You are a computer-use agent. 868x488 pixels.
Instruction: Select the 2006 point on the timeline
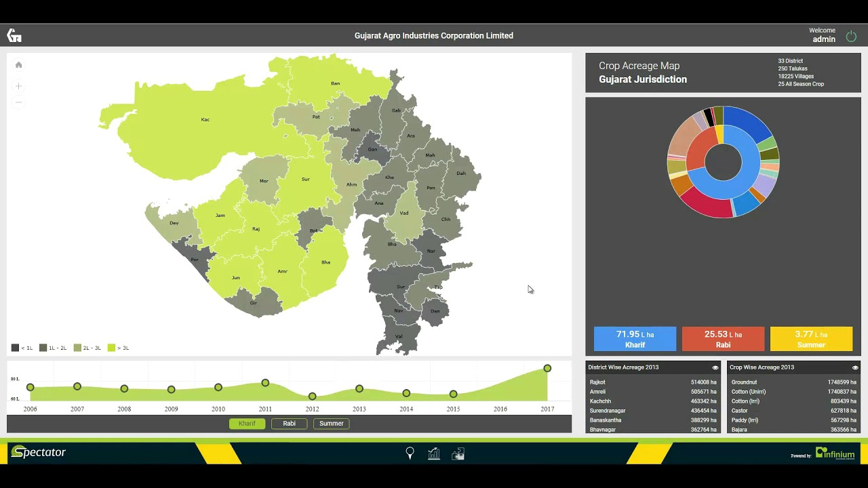point(30,387)
